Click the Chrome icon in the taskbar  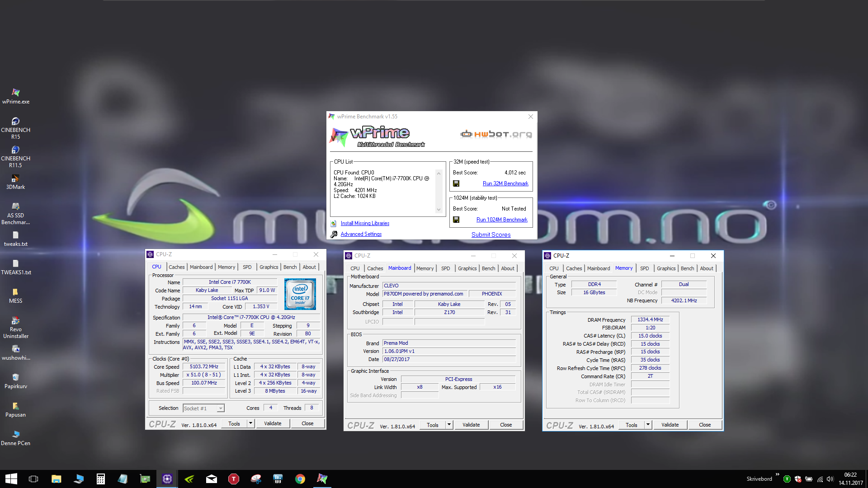point(300,479)
